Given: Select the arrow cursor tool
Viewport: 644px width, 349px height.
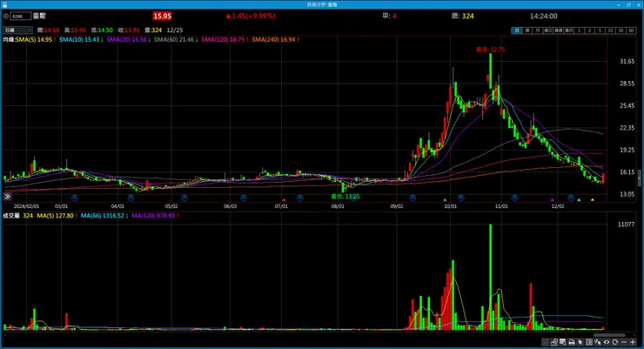Looking at the screenshot, I should click(x=580, y=342).
